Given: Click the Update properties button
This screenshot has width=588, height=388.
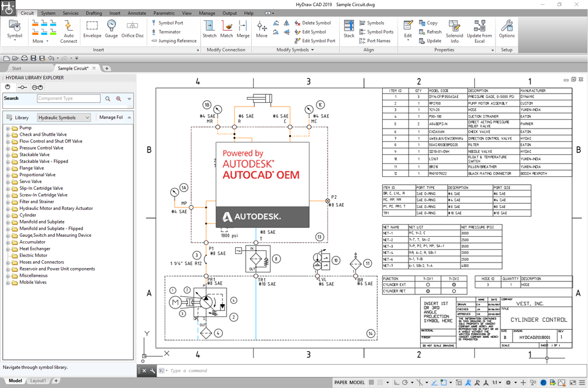Looking at the screenshot, I should (430, 41).
